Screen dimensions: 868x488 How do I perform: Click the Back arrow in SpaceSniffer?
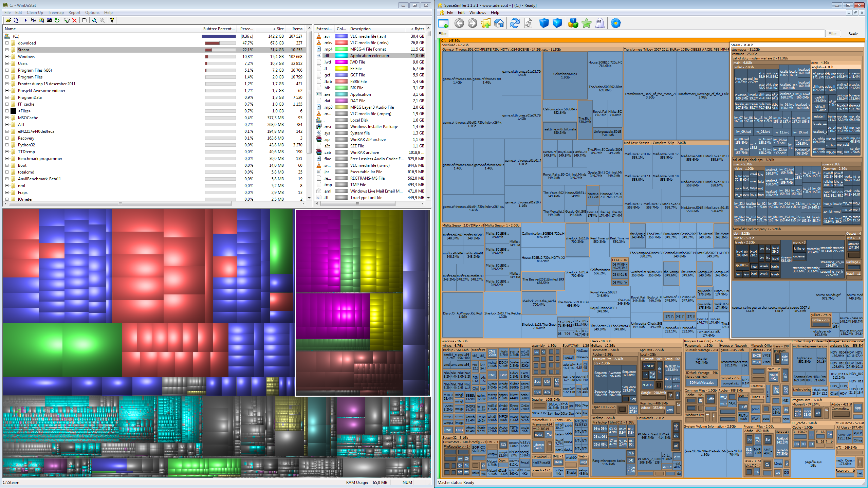459,23
